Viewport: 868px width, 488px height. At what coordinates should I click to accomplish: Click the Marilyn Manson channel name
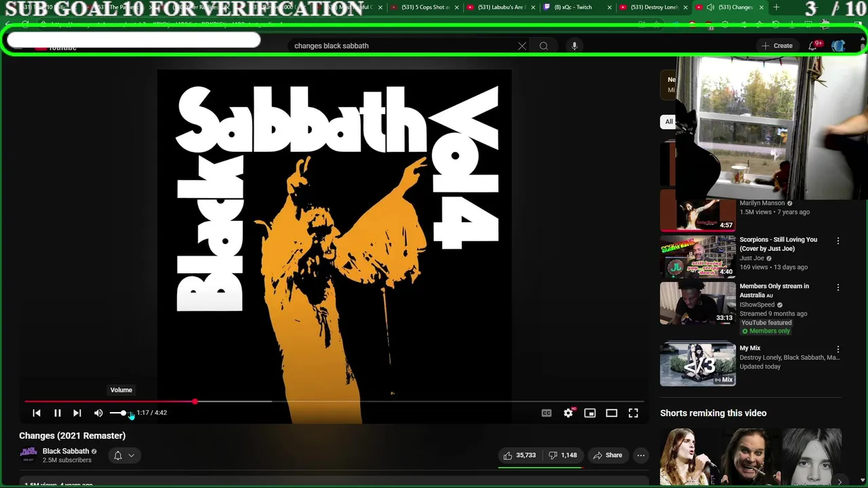pyautogui.click(x=762, y=203)
